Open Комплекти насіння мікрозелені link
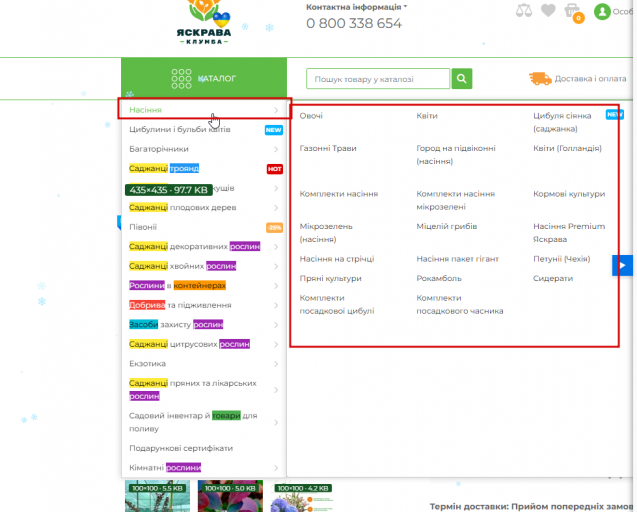 point(455,200)
